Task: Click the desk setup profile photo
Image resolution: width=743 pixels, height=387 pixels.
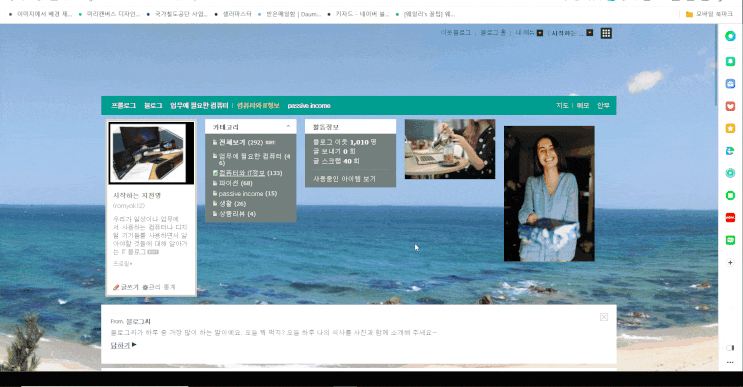Action: point(151,153)
